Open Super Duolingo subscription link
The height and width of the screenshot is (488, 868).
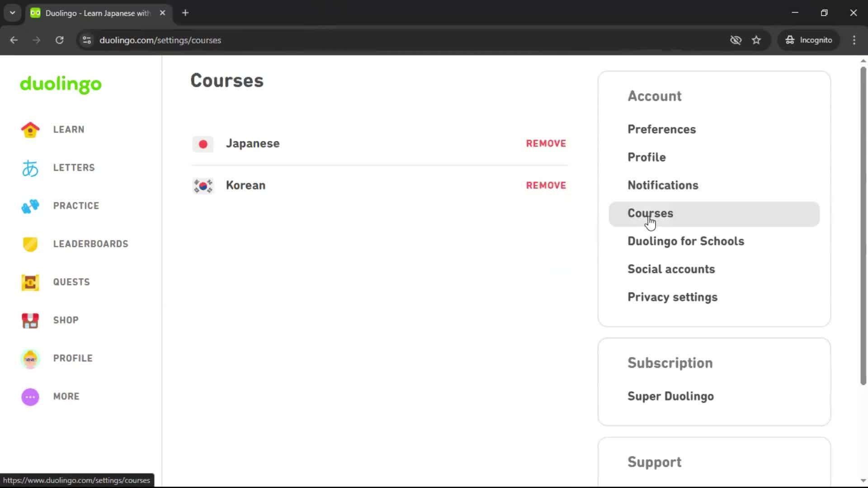pyautogui.click(x=670, y=396)
